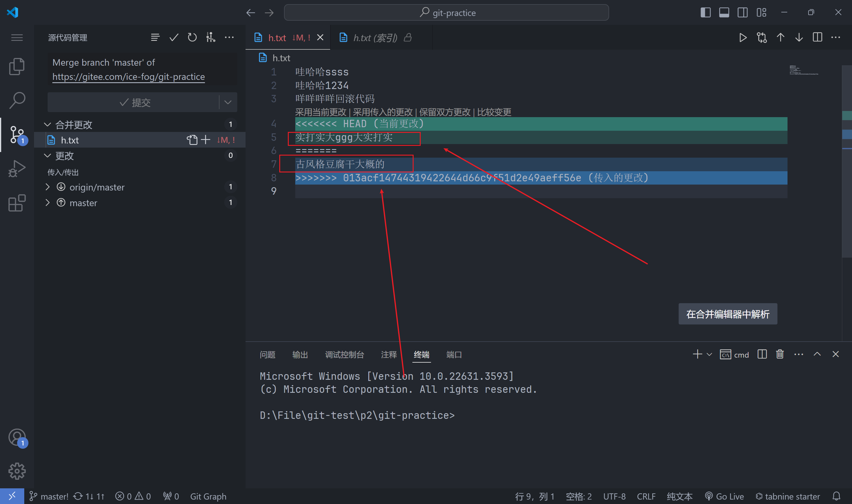Click 采用传入的更改 code lens link
Viewport: 852px width, 504px height.
pyautogui.click(x=382, y=112)
